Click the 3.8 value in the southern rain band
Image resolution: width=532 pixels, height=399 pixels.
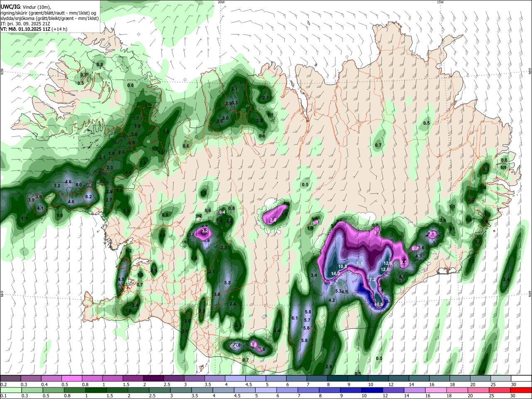(217, 294)
